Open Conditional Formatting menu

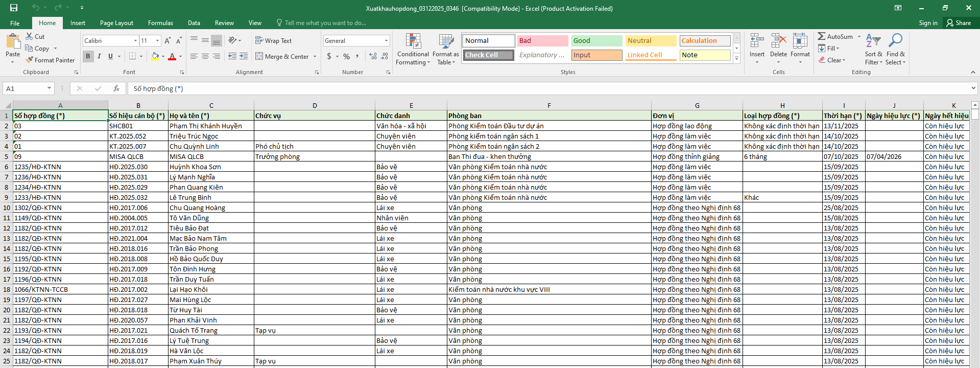(x=413, y=50)
